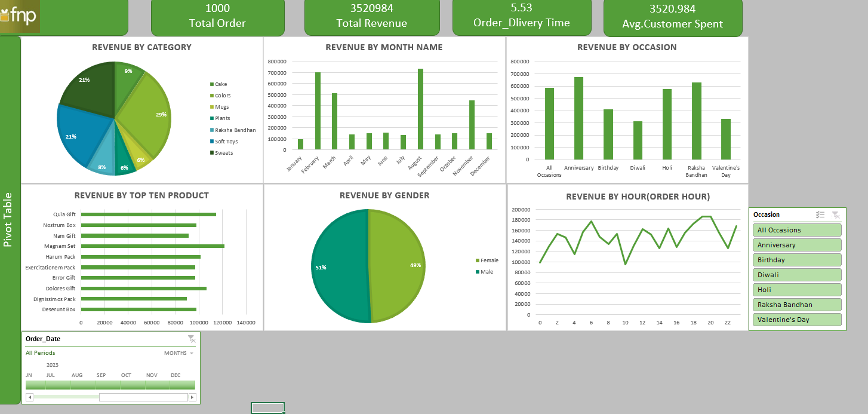The height and width of the screenshot is (414, 868).
Task: Select the AUG segment in timeline
Action: (x=84, y=385)
